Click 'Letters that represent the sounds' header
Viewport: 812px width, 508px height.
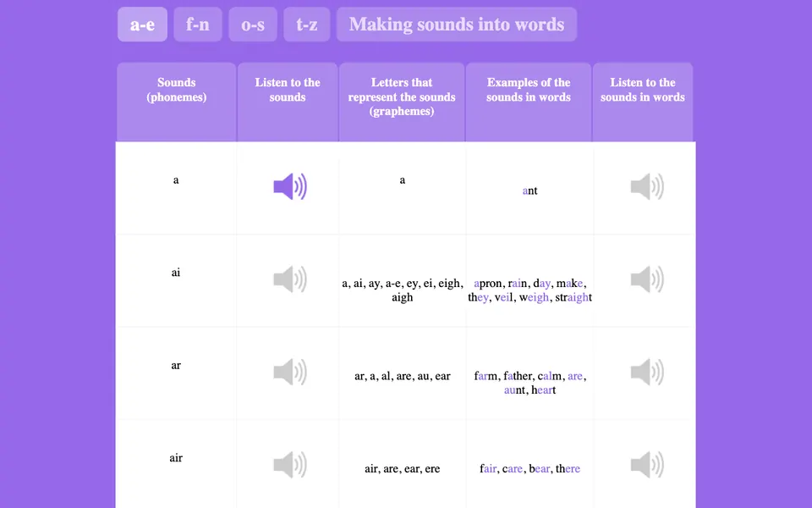(402, 102)
